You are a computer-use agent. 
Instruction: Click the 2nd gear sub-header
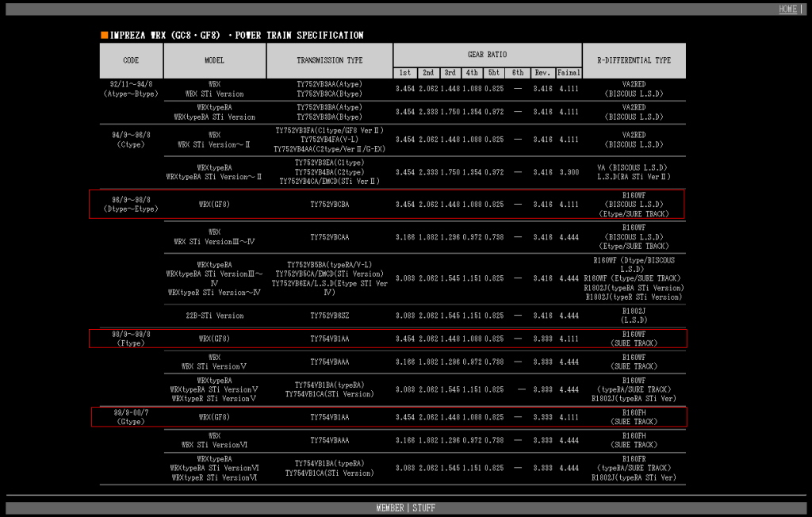pos(428,73)
